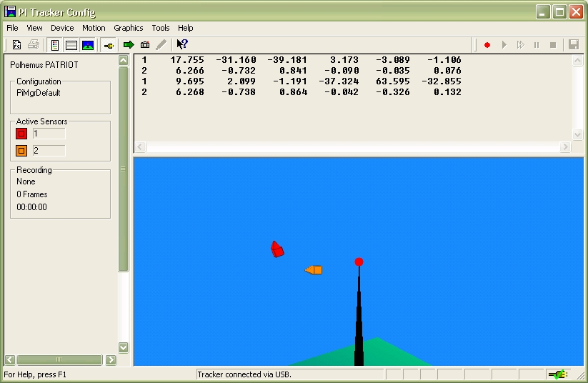Click the printer icon in the toolbar
588x383 pixels.
pyautogui.click(x=34, y=45)
